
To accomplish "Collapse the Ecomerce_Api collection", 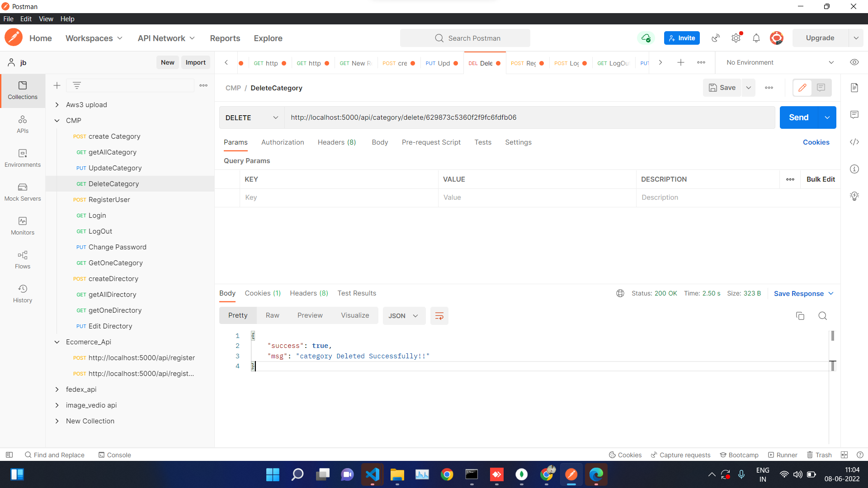I will tap(57, 342).
